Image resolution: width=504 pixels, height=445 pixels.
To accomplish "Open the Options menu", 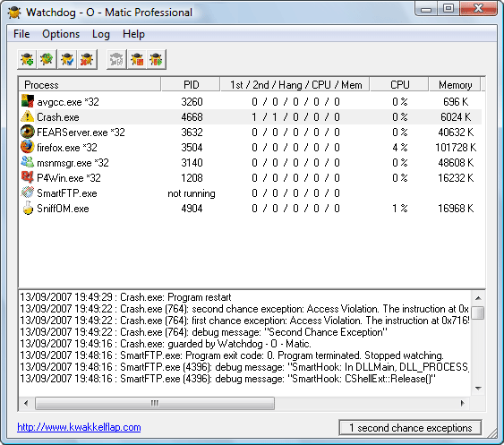I will 61,34.
